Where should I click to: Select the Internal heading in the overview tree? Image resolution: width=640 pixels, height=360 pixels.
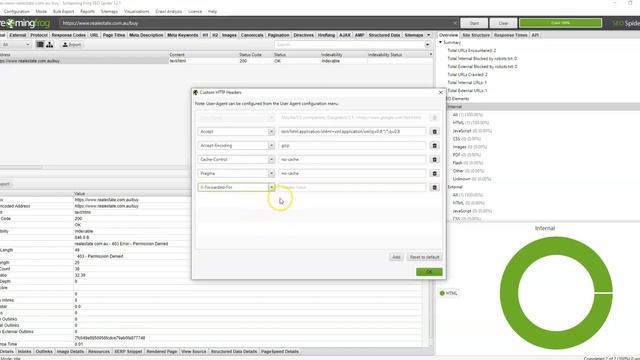(x=455, y=107)
